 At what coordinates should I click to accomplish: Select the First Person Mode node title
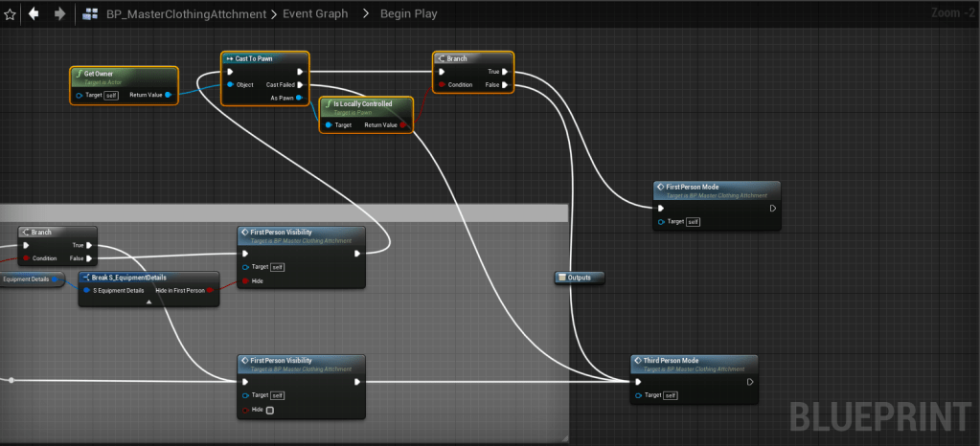click(x=697, y=188)
